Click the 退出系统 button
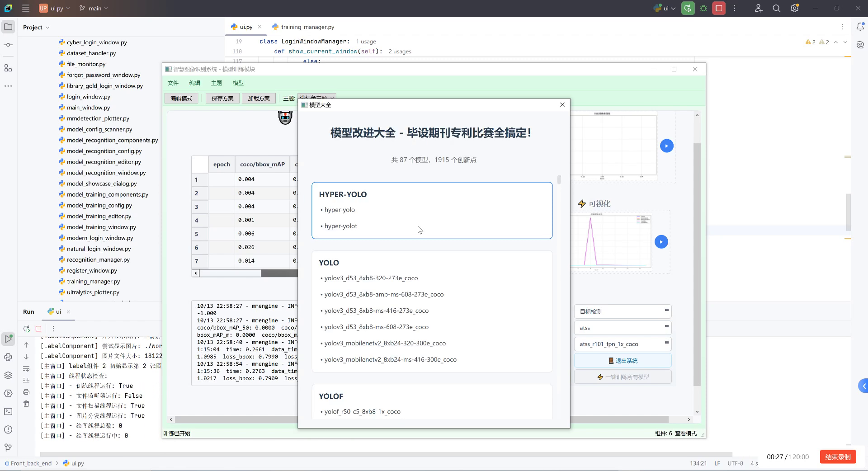This screenshot has height=471, width=868. point(623,360)
